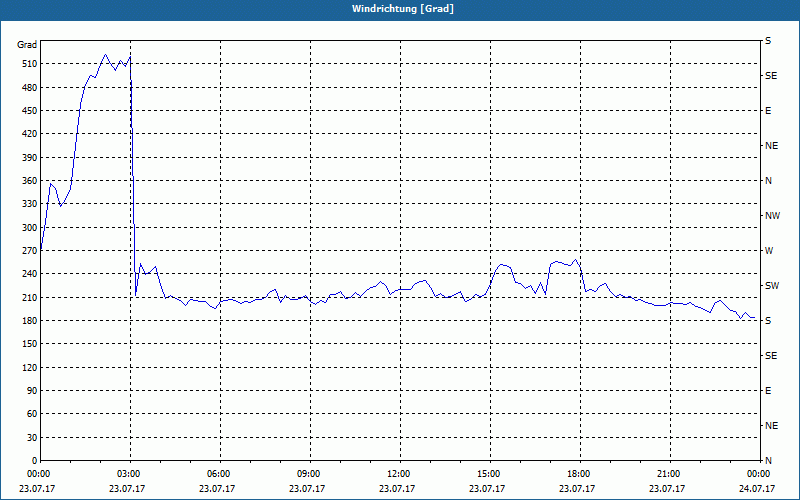The width and height of the screenshot is (800, 500).
Task: Select the 480 y-axis value
Action: click(x=29, y=88)
